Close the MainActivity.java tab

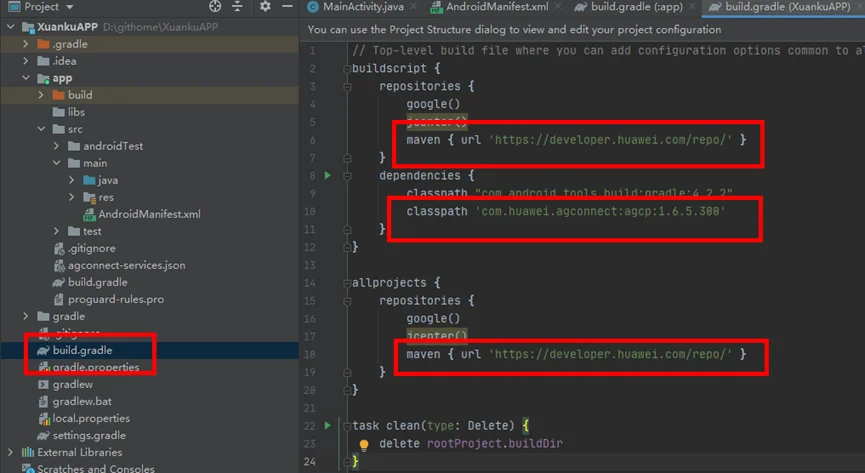tap(414, 7)
